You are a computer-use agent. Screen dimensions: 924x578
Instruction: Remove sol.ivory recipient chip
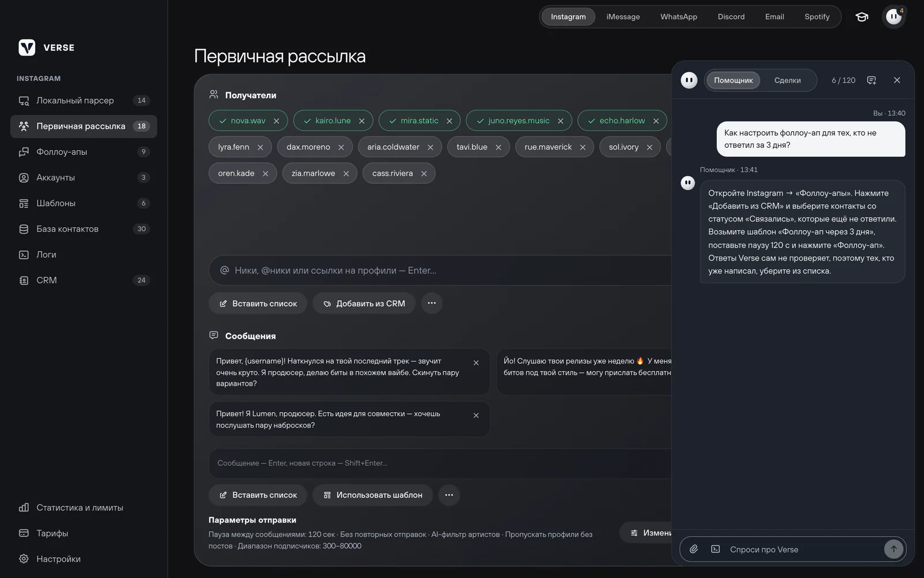point(650,147)
